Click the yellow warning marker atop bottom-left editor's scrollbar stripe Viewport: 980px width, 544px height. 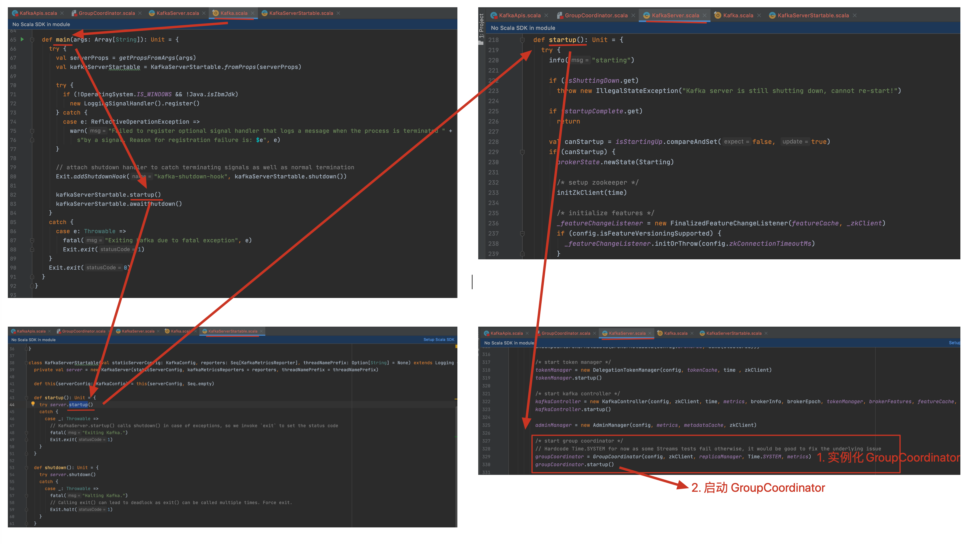456,347
